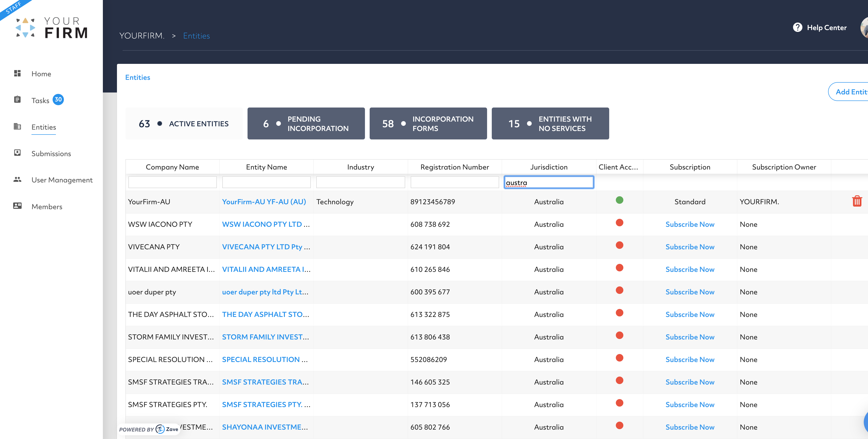The height and width of the screenshot is (439, 868).
Task: Click the Entities building icon
Action: click(x=17, y=127)
